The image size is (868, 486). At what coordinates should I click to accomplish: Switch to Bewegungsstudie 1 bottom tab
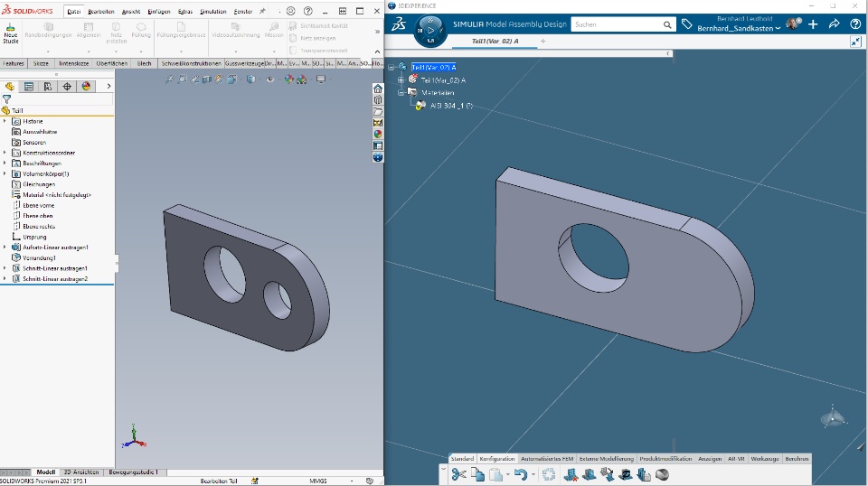pos(134,472)
